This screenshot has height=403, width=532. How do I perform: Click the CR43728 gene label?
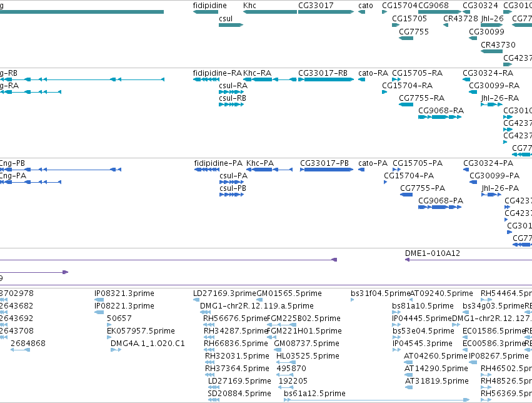click(460, 19)
